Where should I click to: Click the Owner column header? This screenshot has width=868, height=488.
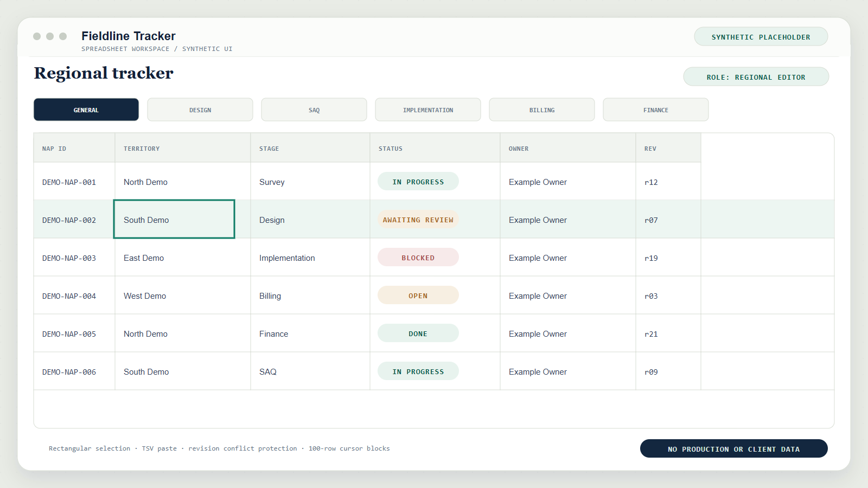point(568,148)
